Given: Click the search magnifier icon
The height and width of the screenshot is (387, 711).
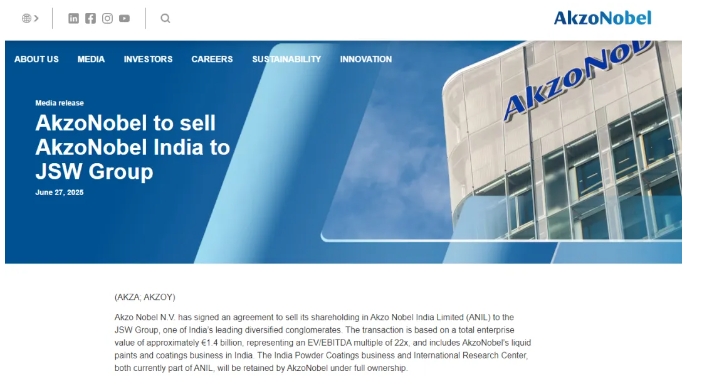Looking at the screenshot, I should pyautogui.click(x=166, y=18).
